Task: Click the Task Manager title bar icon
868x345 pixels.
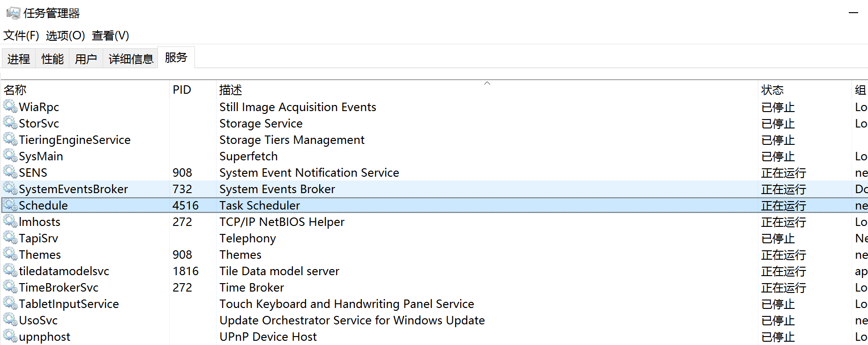Action: [x=13, y=13]
